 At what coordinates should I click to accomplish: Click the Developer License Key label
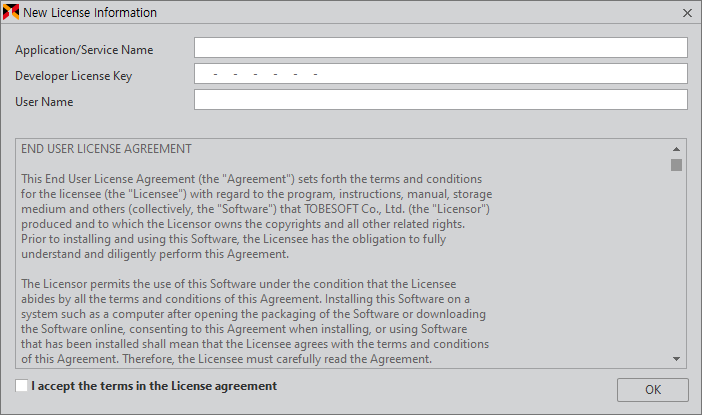pyautogui.click(x=73, y=76)
